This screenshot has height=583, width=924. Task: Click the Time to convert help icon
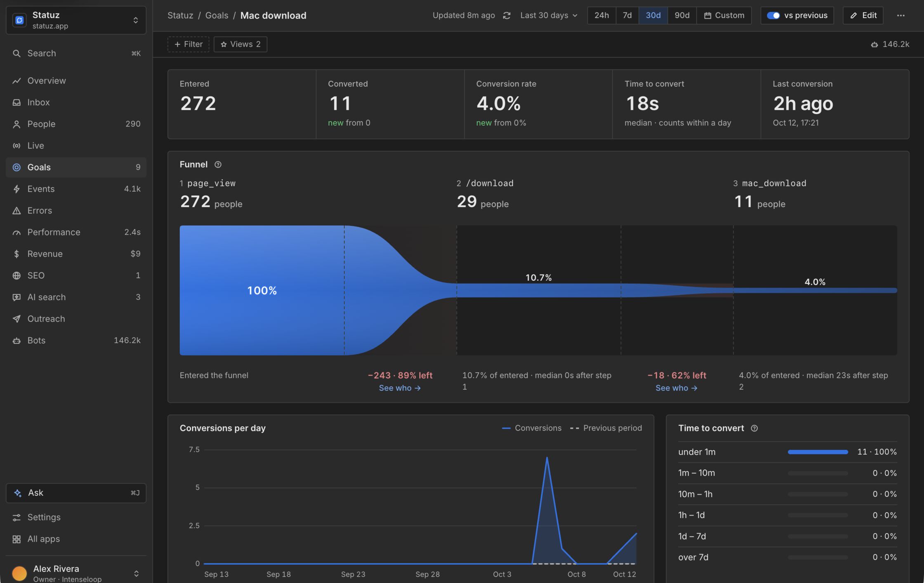(754, 428)
